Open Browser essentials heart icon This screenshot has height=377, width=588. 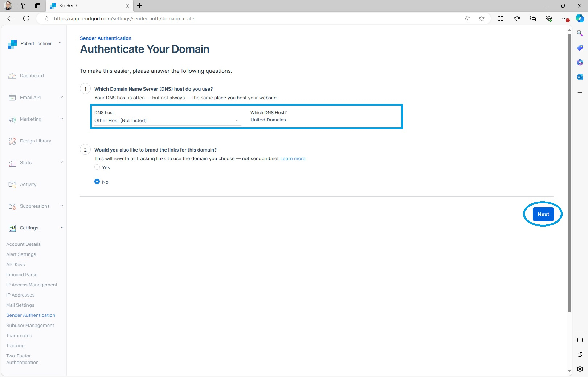(x=549, y=18)
